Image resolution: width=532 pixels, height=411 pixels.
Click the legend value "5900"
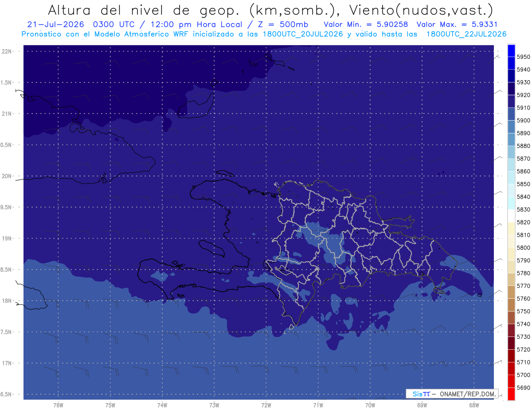pos(524,121)
